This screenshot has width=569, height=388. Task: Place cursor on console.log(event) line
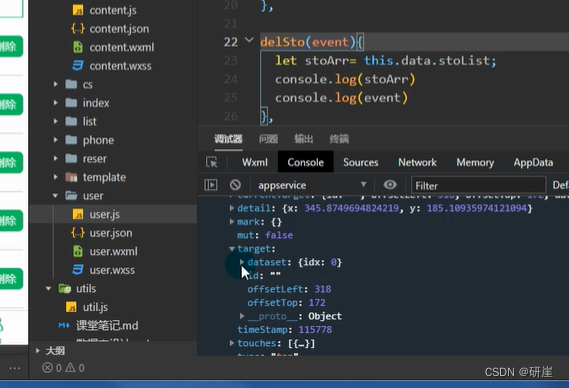click(x=341, y=98)
